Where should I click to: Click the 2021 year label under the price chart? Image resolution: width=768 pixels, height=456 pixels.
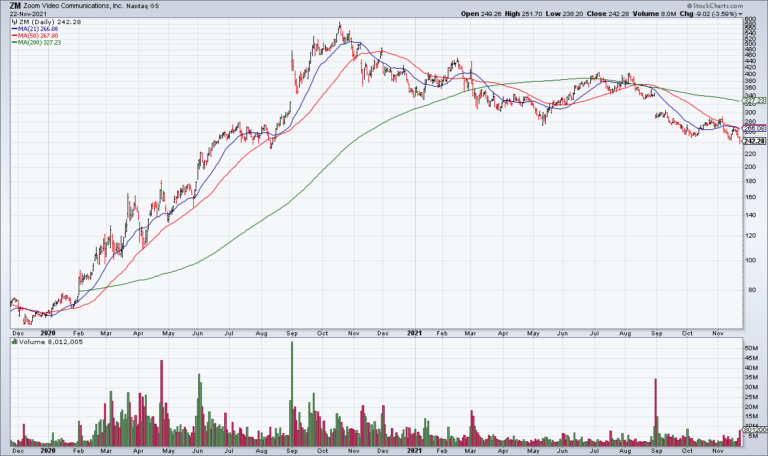414,333
